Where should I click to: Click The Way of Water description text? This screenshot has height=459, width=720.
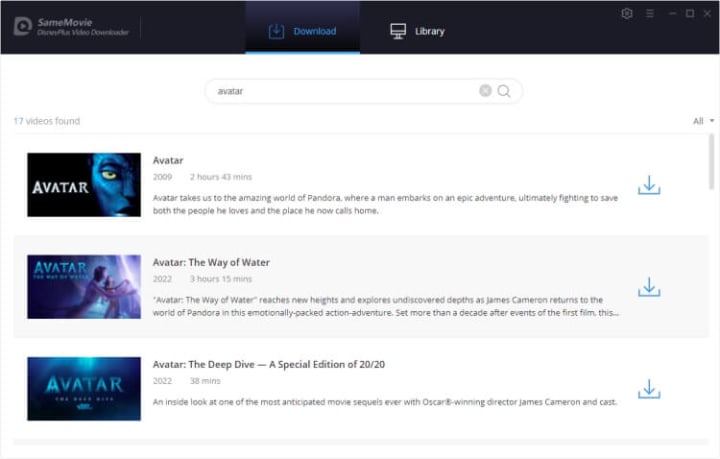click(x=386, y=306)
